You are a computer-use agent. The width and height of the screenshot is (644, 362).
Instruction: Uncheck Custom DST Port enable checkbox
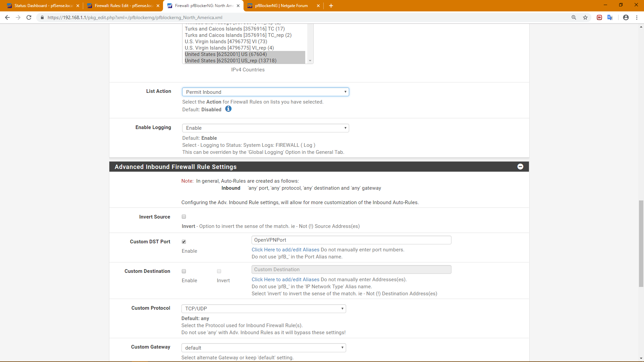(x=184, y=242)
